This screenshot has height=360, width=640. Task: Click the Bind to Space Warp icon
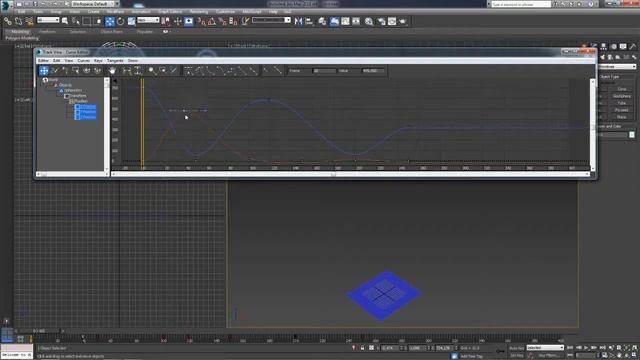tap(29, 21)
